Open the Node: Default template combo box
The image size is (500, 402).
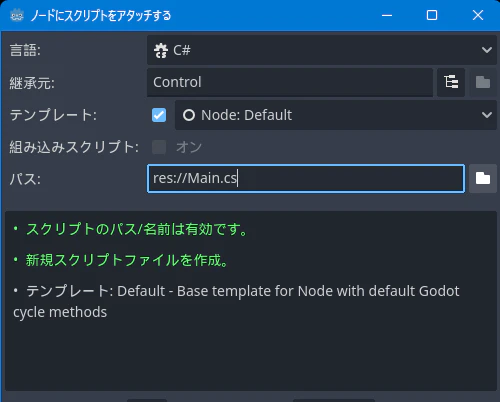tap(336, 115)
